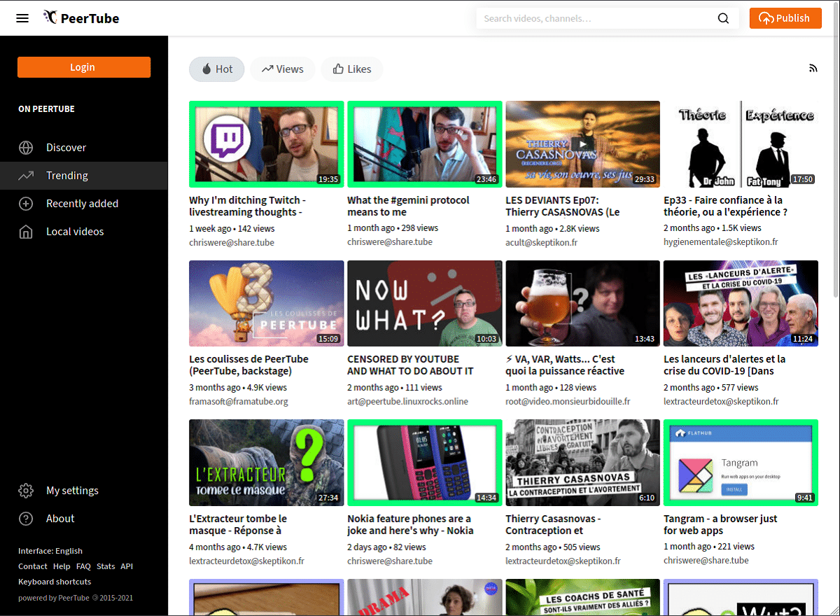Enable the Likes sorting filter
The height and width of the screenshot is (616, 840).
351,69
